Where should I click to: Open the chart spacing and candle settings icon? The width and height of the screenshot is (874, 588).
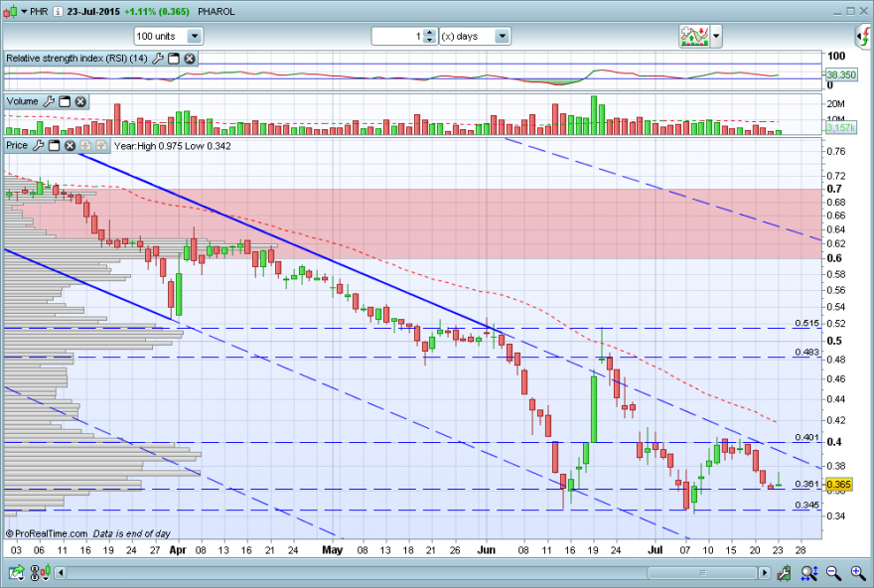pos(41,572)
